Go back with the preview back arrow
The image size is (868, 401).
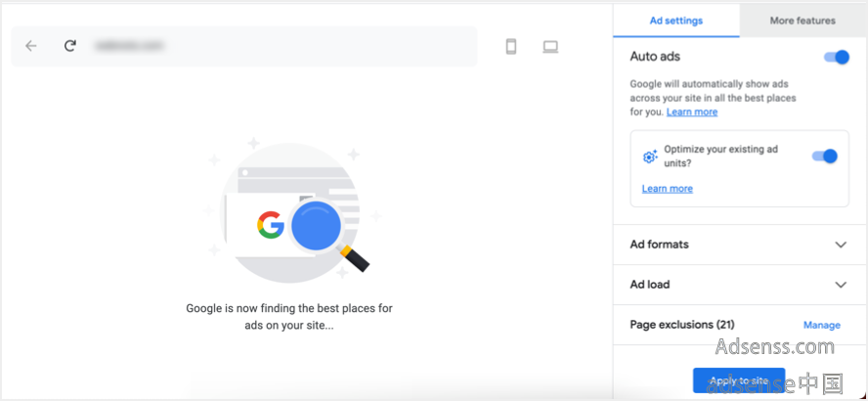point(31,46)
